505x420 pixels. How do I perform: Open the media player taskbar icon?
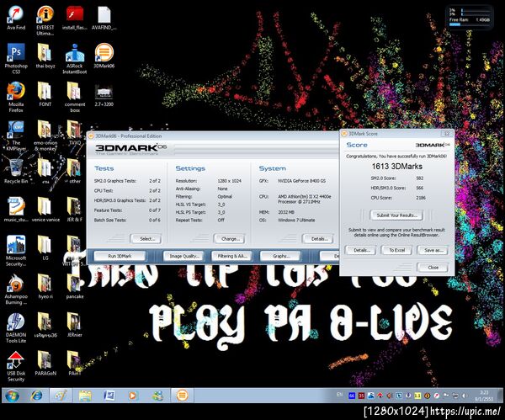point(133,396)
